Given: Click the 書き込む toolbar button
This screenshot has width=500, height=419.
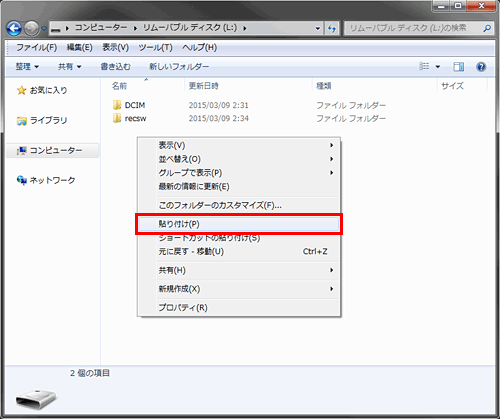Looking at the screenshot, I should (115, 67).
